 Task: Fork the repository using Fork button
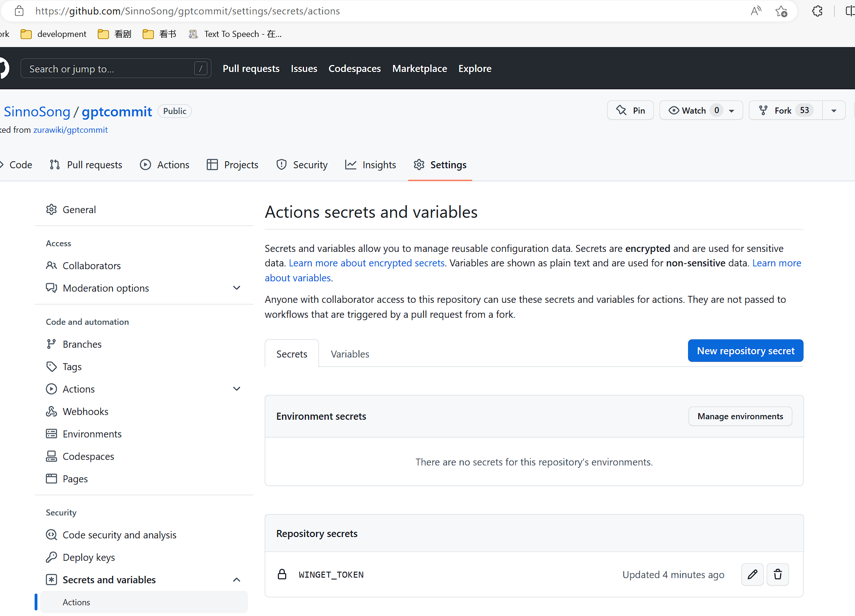(x=786, y=110)
